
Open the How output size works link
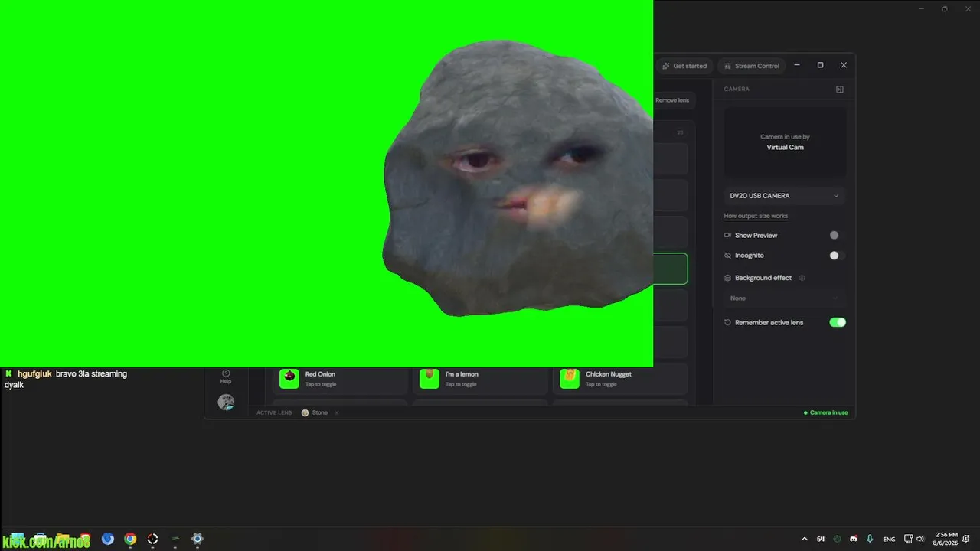[756, 216]
